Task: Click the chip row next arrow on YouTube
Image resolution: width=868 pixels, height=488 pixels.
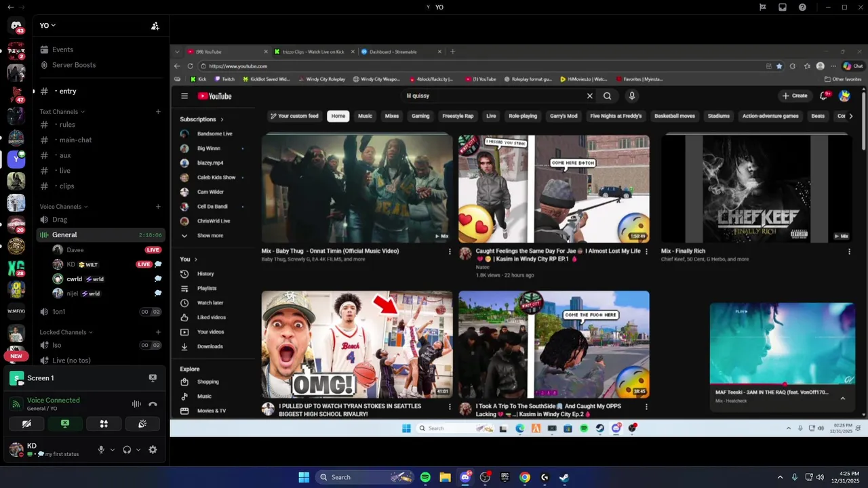Action: [x=851, y=116]
